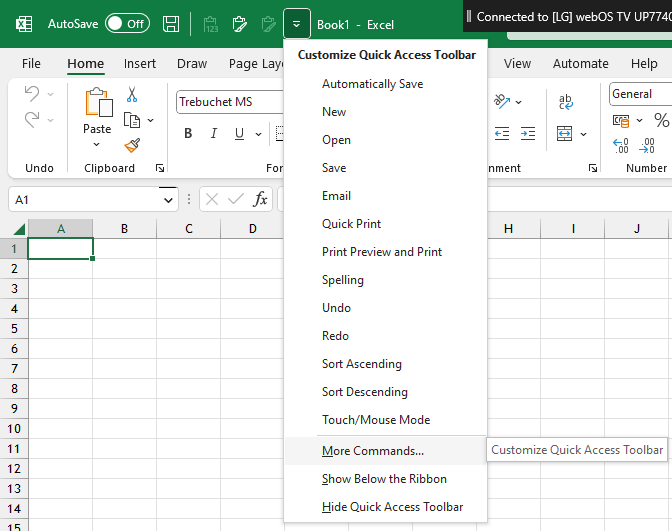Click the Copy icon
The image size is (672, 531).
(132, 120)
